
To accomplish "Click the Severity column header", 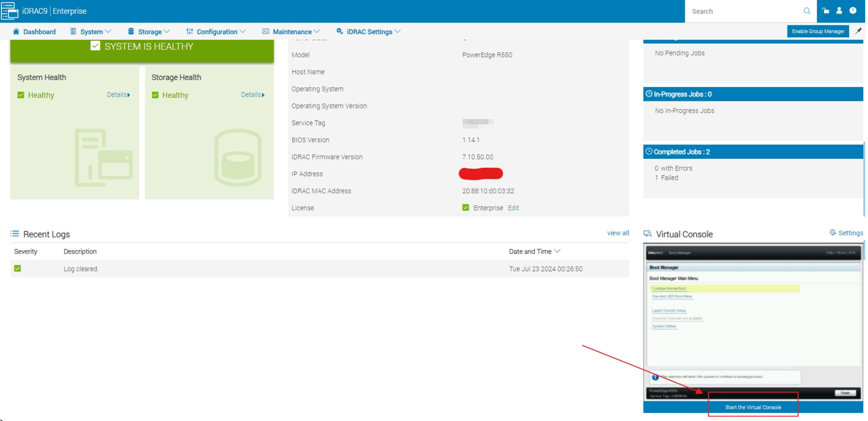I will [x=26, y=252].
